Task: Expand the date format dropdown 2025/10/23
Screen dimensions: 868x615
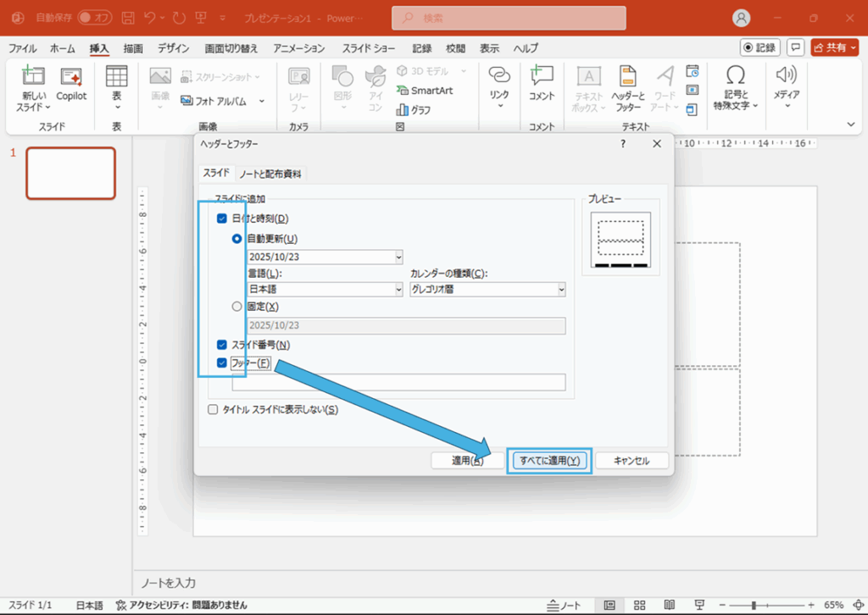Action: coord(325,257)
